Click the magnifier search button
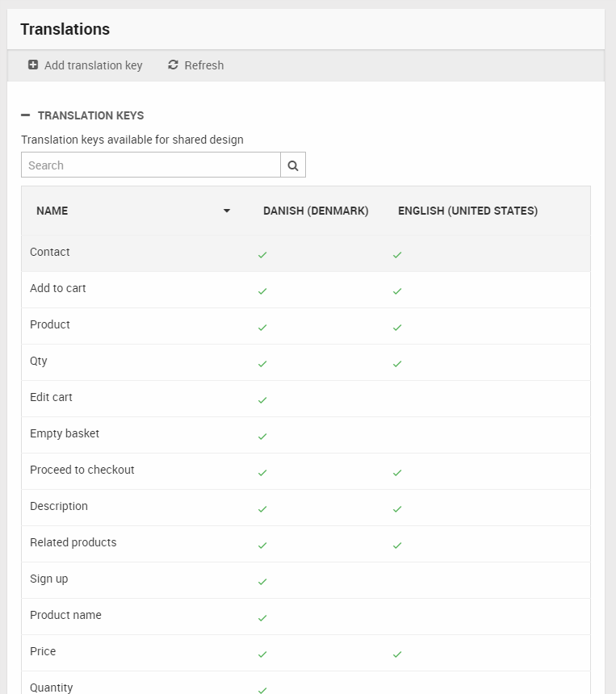The height and width of the screenshot is (694, 616). pyautogui.click(x=293, y=165)
